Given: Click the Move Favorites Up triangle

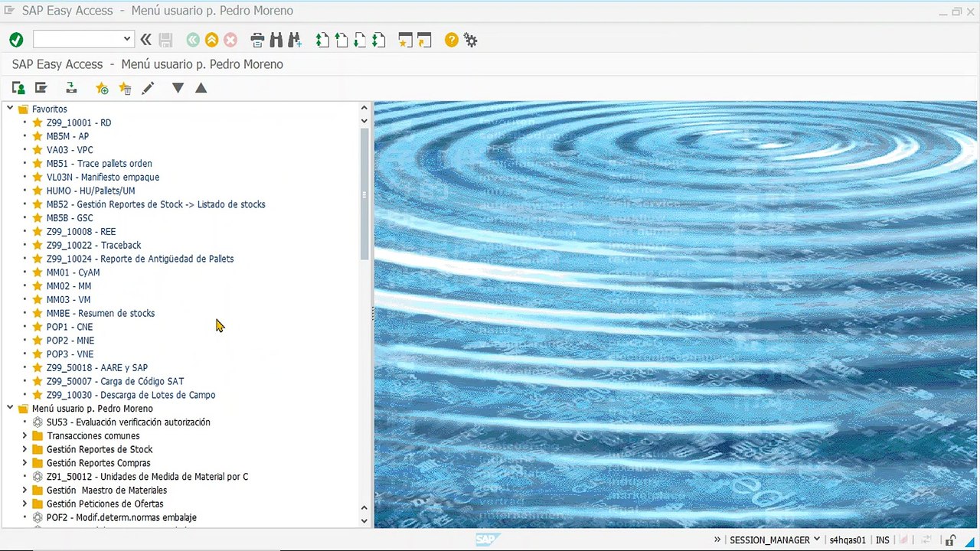Looking at the screenshot, I should [x=201, y=88].
